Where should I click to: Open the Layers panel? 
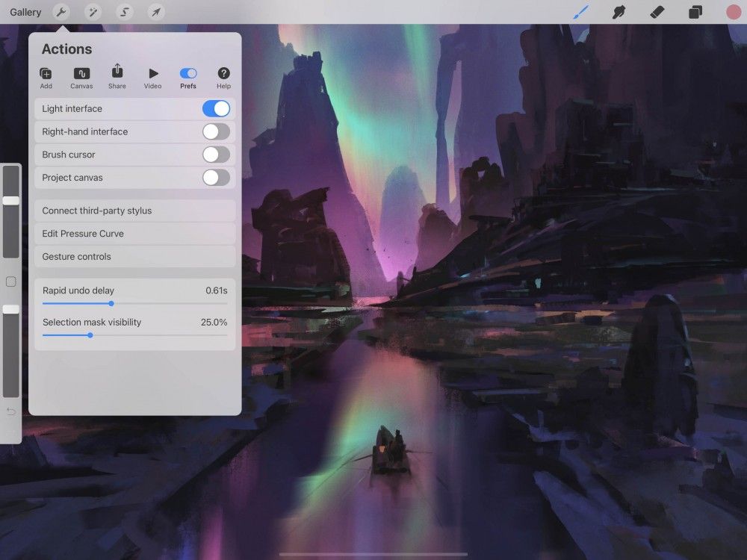point(695,12)
